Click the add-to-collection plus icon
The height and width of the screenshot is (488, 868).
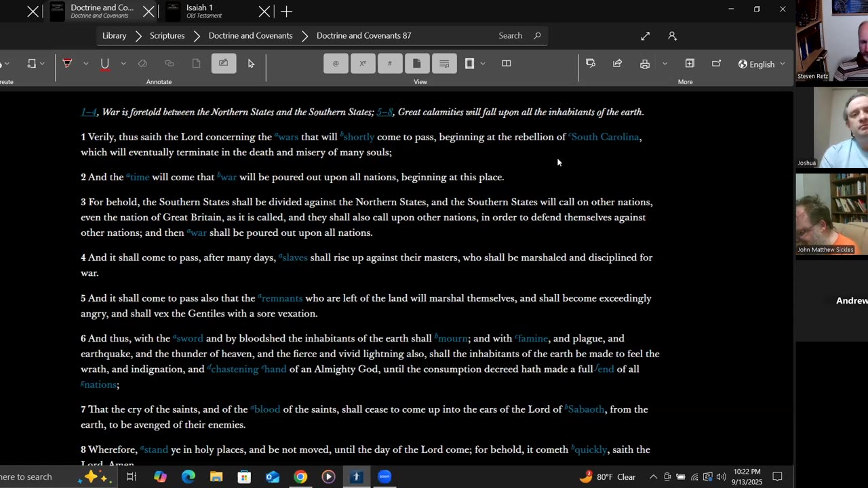coord(690,64)
